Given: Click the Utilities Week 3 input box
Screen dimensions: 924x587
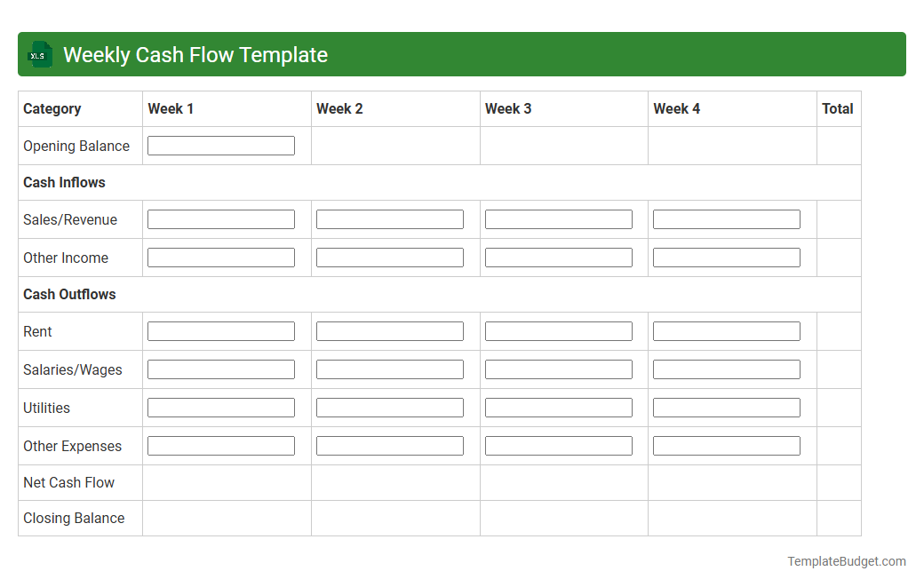Looking at the screenshot, I should pyautogui.click(x=558, y=407).
